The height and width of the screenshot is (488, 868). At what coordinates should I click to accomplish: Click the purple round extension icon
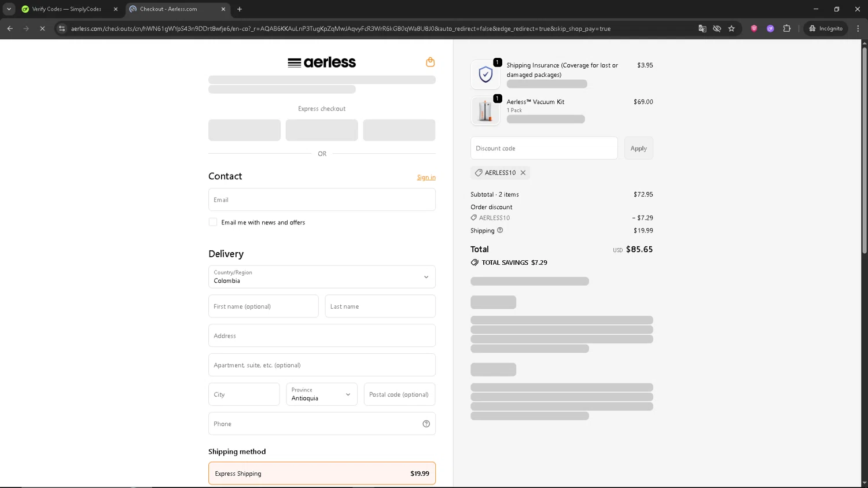click(x=770, y=28)
